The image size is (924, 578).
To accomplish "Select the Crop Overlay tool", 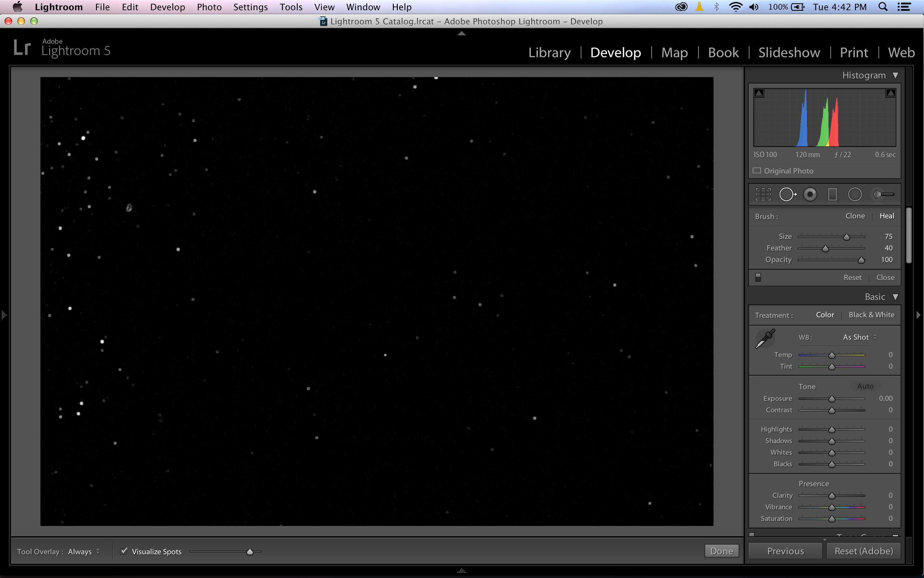I will (x=763, y=194).
